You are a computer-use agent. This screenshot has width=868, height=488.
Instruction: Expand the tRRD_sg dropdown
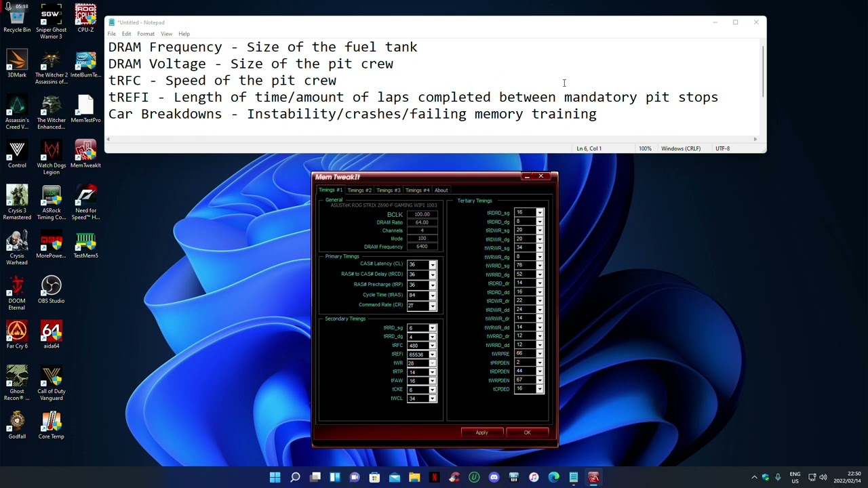pos(433,328)
